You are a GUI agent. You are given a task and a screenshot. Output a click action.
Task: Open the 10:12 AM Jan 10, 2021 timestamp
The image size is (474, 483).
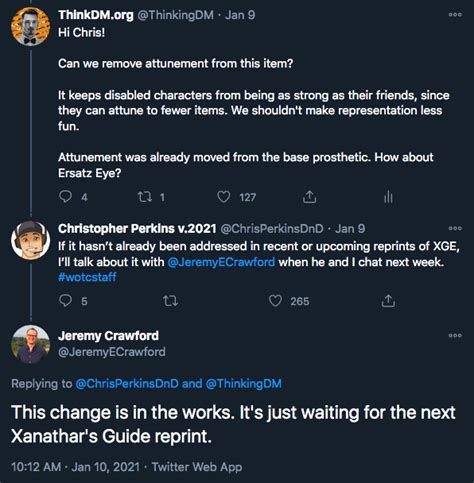coord(75,467)
